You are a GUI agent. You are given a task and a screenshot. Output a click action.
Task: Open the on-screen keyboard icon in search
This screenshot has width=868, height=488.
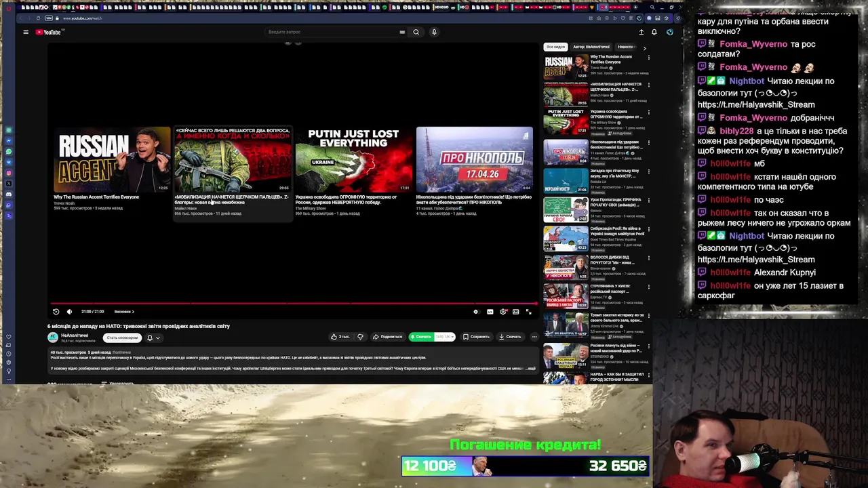(x=402, y=32)
